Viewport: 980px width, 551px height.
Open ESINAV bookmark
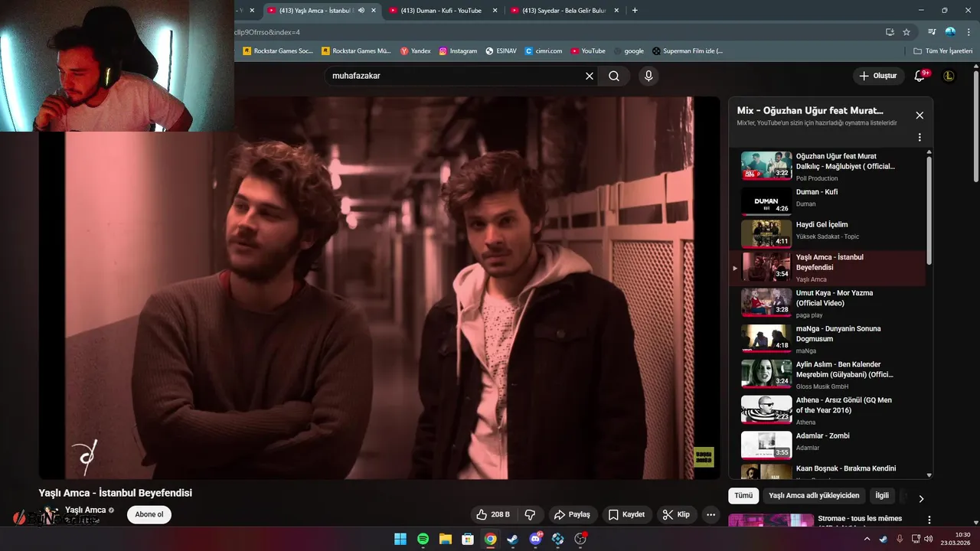tap(501, 51)
